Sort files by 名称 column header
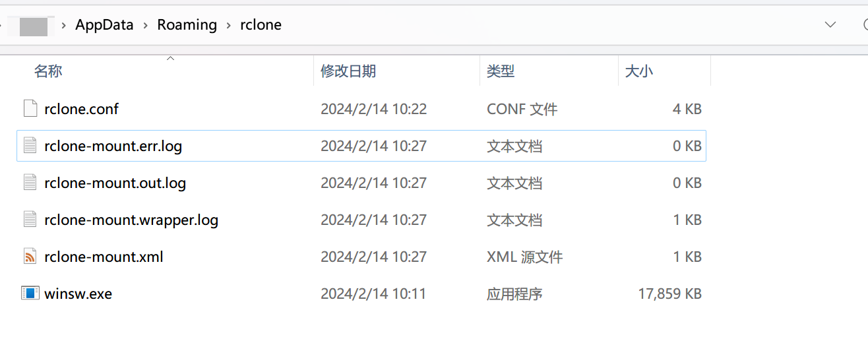868x343 pixels. [48, 71]
